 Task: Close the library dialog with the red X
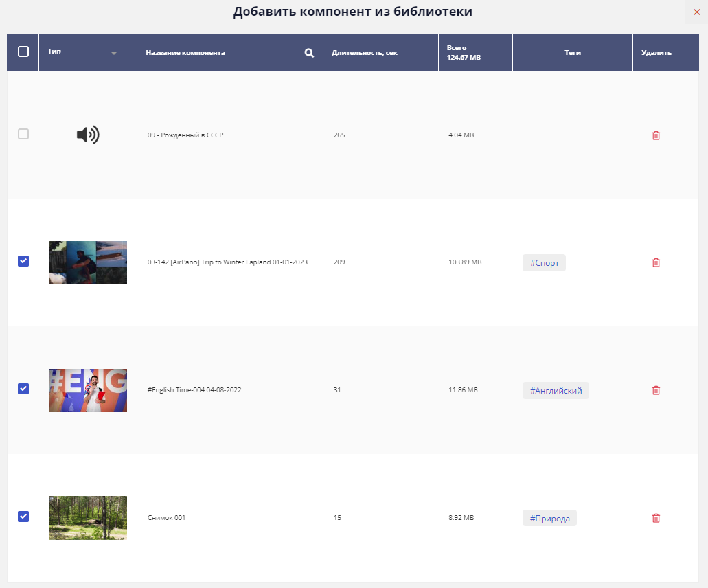(697, 12)
